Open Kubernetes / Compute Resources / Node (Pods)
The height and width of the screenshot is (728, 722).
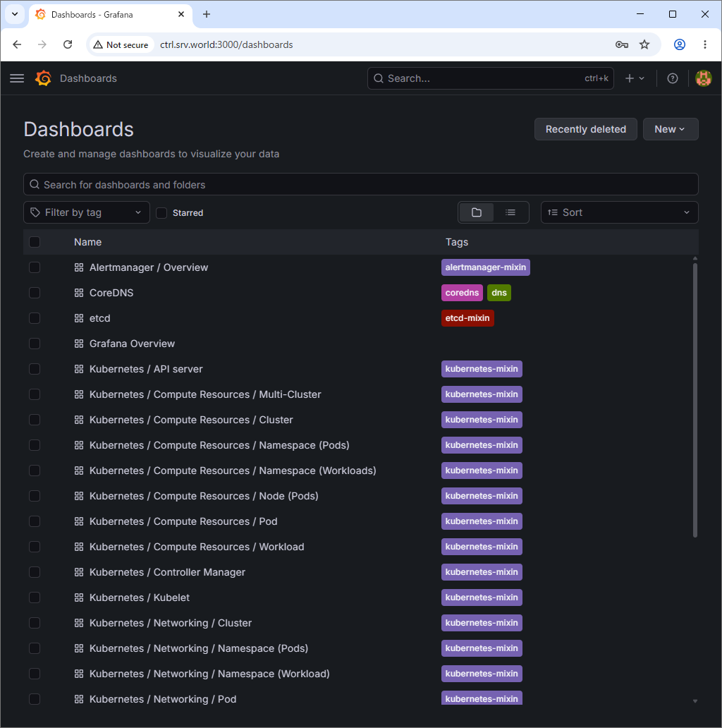(204, 497)
